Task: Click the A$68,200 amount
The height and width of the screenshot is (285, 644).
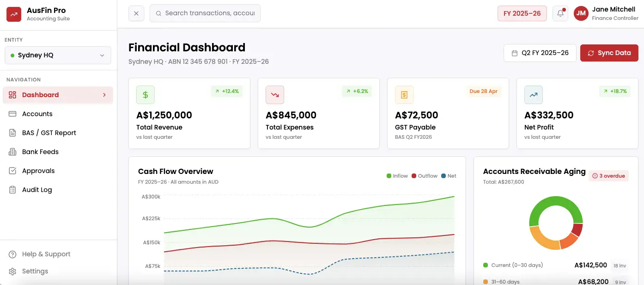Action: coord(593,281)
